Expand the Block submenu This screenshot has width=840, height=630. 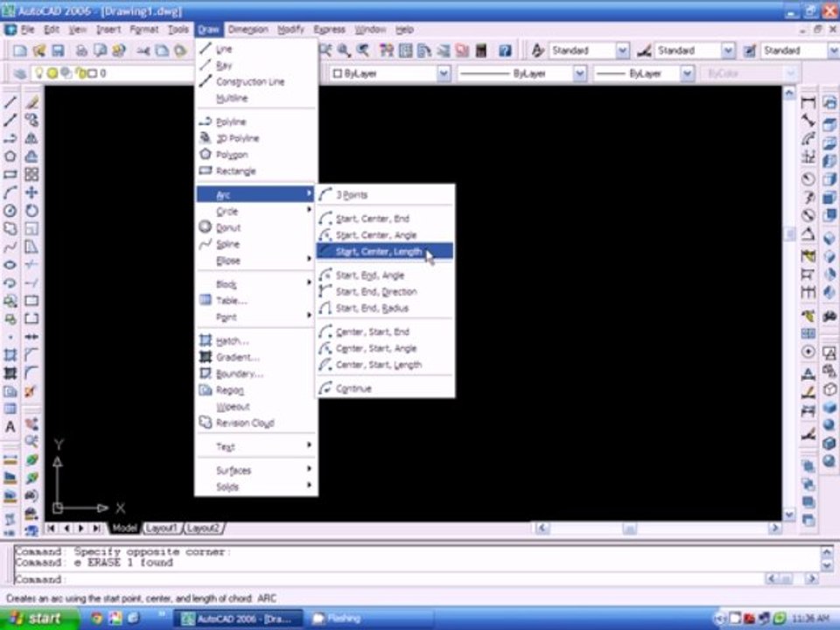pyautogui.click(x=255, y=283)
